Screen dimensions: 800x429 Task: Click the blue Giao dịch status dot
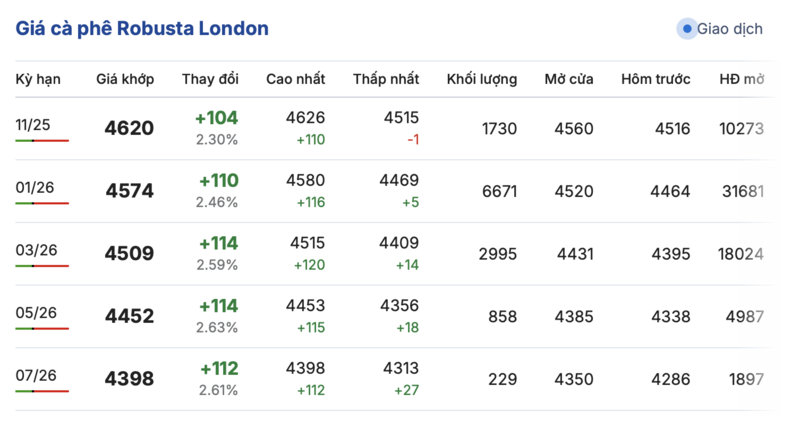687,29
